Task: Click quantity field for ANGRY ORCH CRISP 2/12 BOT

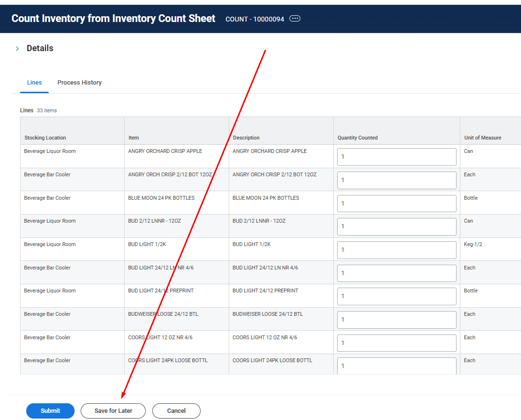Action: tap(396, 180)
